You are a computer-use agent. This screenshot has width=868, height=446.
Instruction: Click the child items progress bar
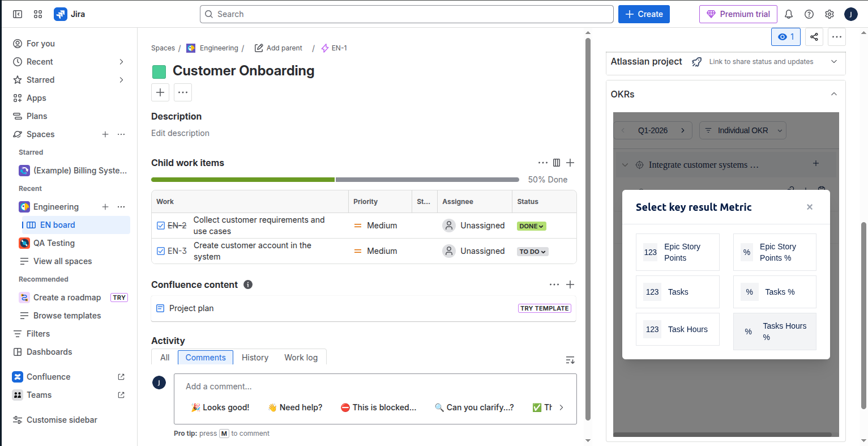point(335,180)
